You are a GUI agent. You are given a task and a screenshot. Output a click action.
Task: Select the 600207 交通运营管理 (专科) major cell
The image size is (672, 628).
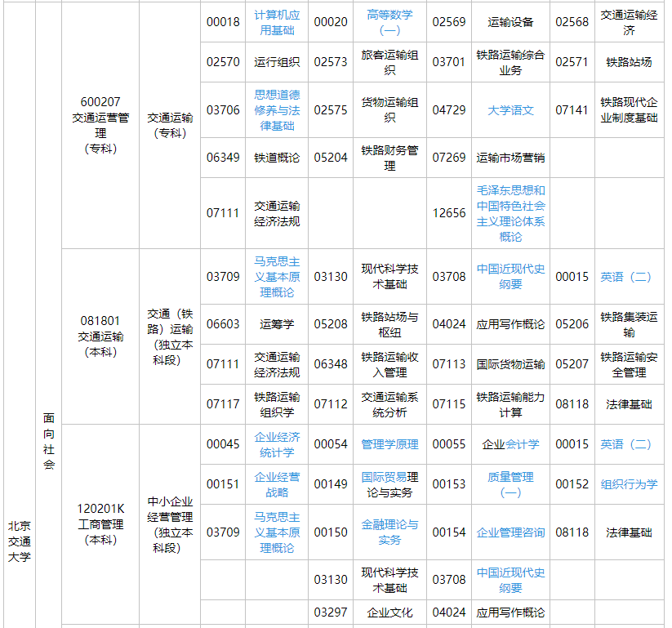(100, 125)
